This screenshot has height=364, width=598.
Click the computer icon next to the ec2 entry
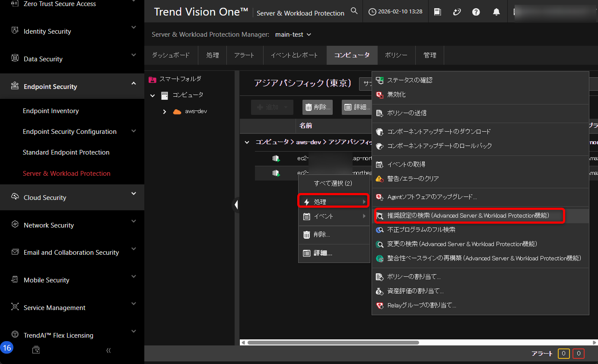coord(276,158)
